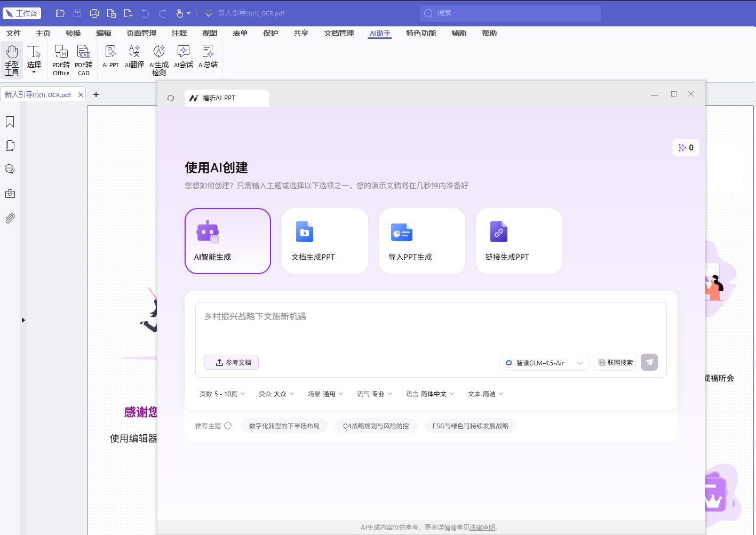Expand the 智谱GLM-4.5-Air model dropdown

[544, 363]
